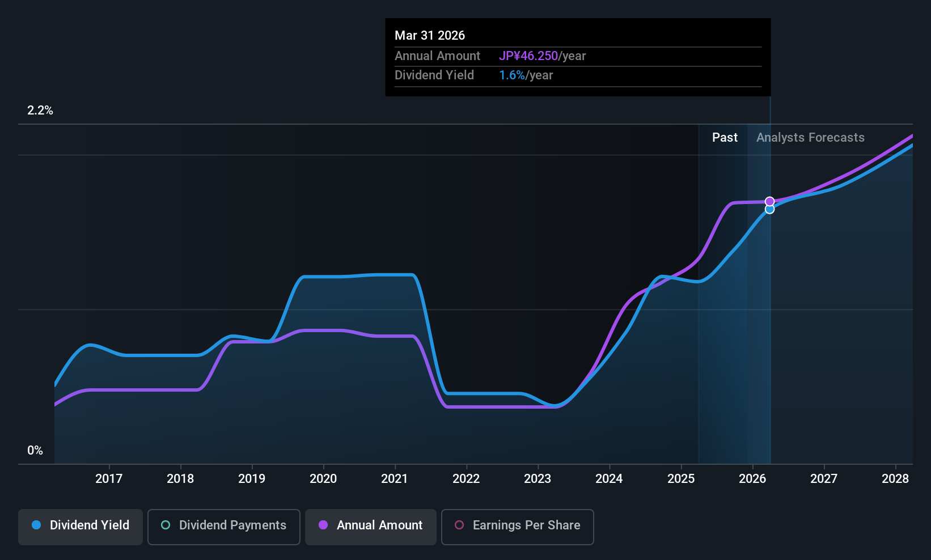
Task: Click the blue dot in the Dividend Yield legend
Action: [36, 525]
